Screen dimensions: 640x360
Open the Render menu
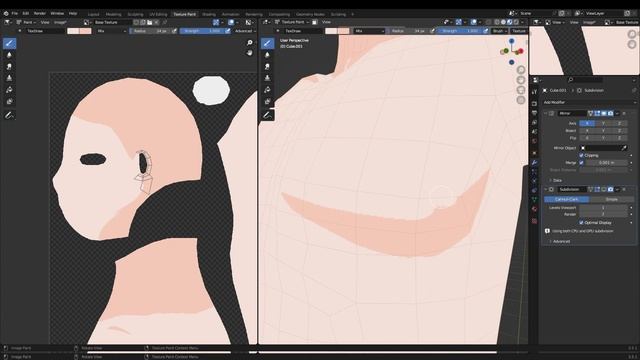point(40,13)
